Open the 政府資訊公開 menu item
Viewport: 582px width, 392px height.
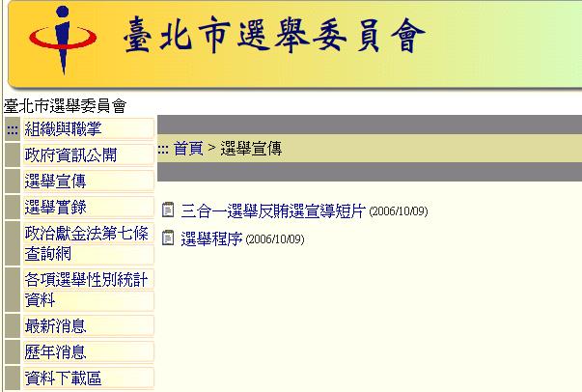point(70,155)
